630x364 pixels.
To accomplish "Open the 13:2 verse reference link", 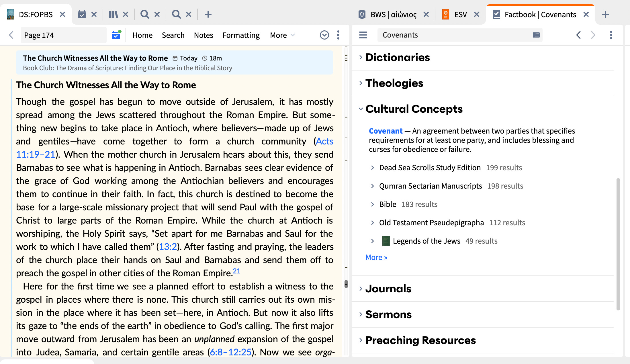I will [x=168, y=247].
